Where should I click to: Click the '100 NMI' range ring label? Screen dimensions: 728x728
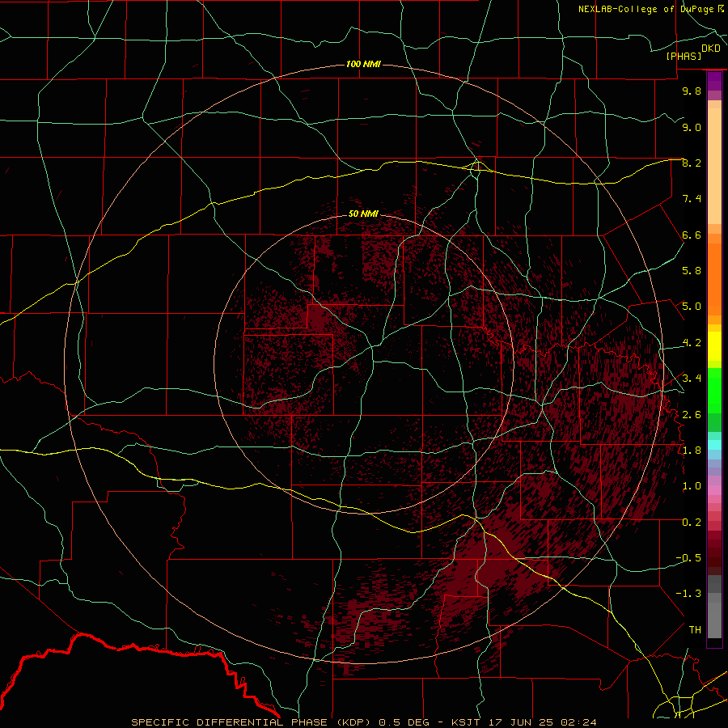[x=363, y=64]
